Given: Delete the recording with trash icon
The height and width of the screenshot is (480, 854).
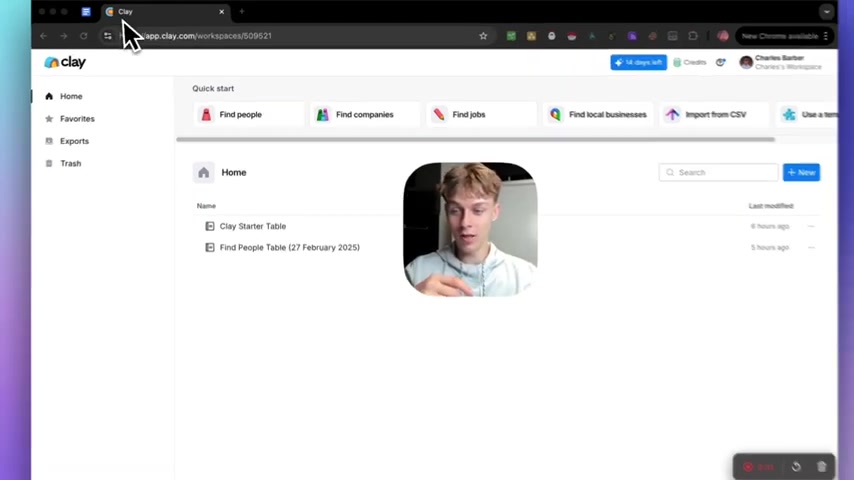Looking at the screenshot, I should tap(822, 467).
